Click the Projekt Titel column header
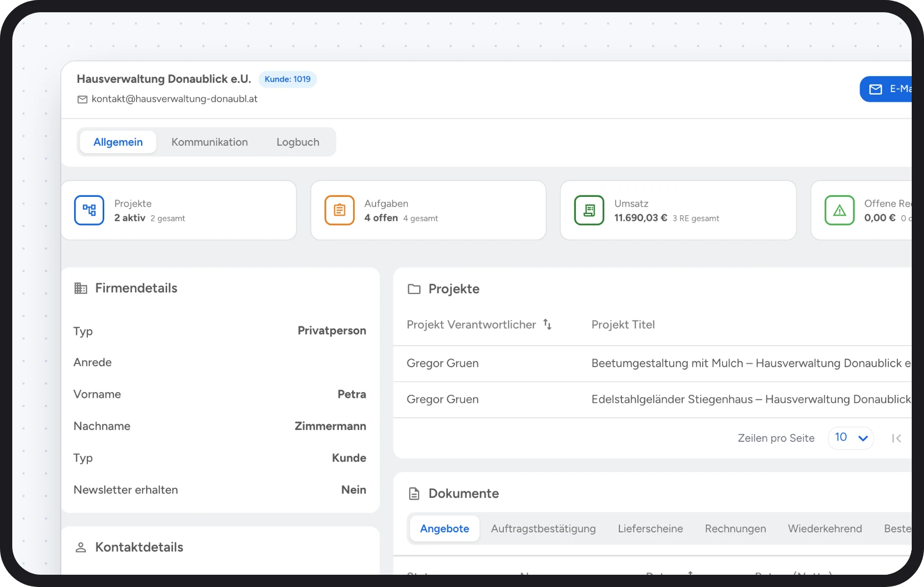 pyautogui.click(x=623, y=325)
